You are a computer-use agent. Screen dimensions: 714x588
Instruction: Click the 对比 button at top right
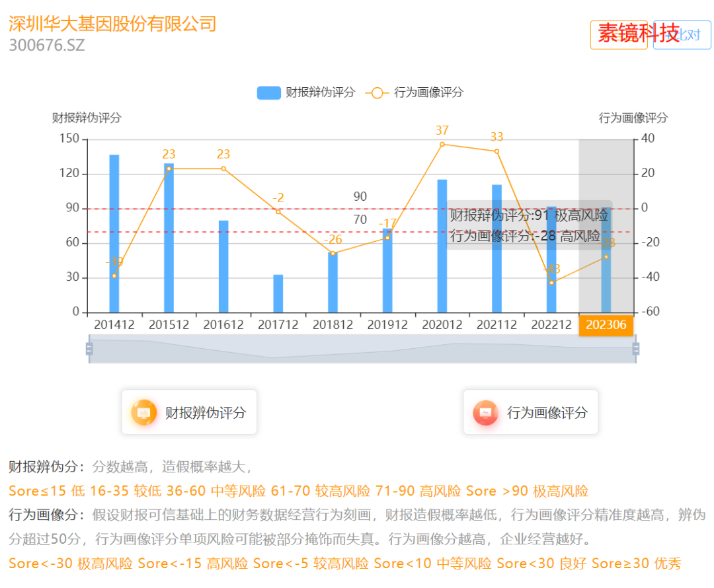click(682, 35)
